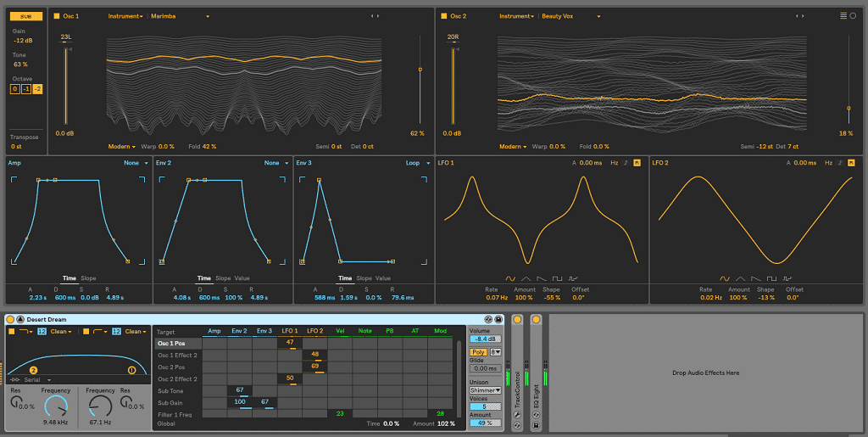Click the Desert Dream save preset icon
This screenshot has height=437, width=868.
click(x=498, y=320)
